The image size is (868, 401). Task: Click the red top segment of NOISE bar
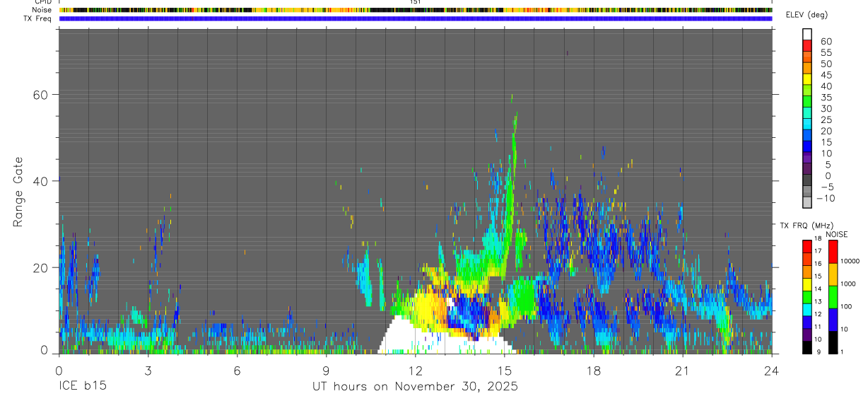pos(832,251)
